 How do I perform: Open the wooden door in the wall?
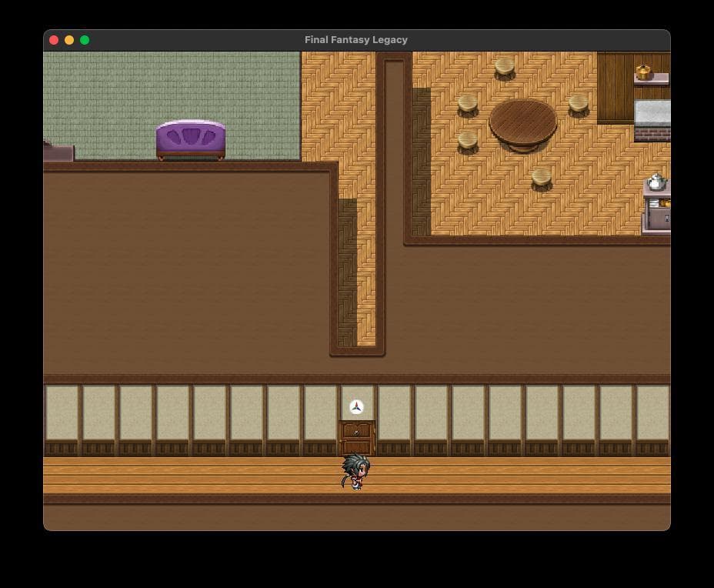click(x=357, y=438)
